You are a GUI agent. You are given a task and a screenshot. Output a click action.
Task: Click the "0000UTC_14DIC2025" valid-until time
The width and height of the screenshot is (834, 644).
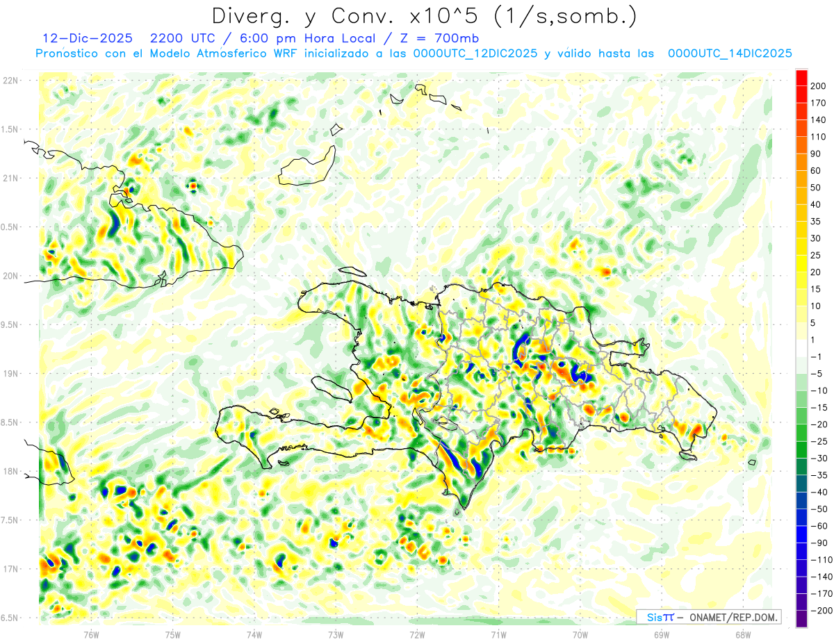pos(730,53)
